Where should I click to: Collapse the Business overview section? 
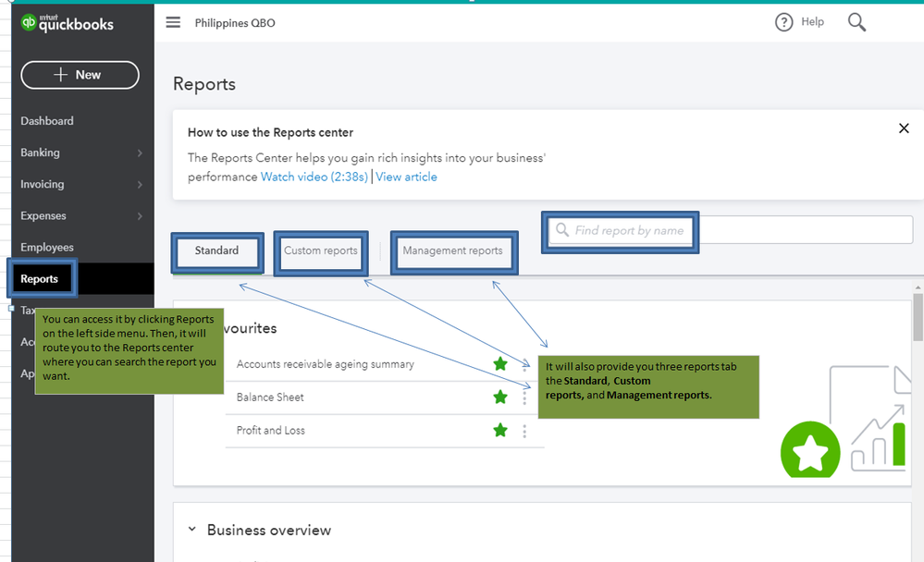tap(192, 529)
